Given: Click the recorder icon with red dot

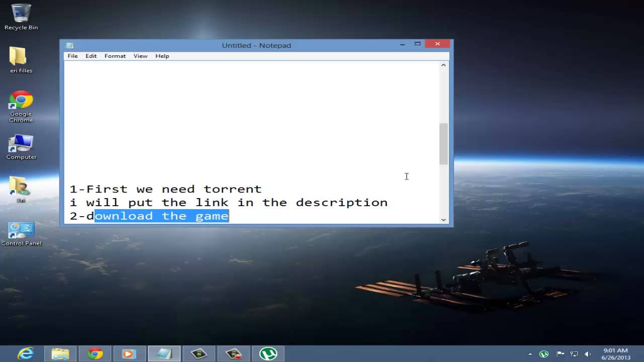Looking at the screenshot, I should [233, 353].
